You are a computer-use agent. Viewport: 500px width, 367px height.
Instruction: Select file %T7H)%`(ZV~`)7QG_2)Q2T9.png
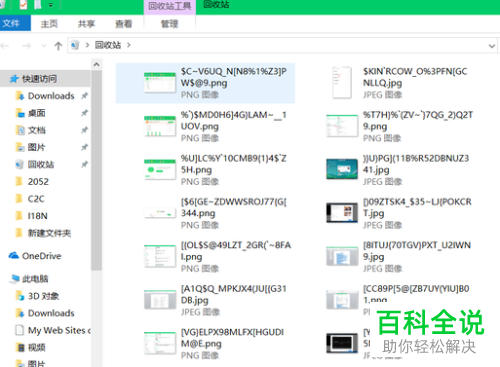coord(400,126)
